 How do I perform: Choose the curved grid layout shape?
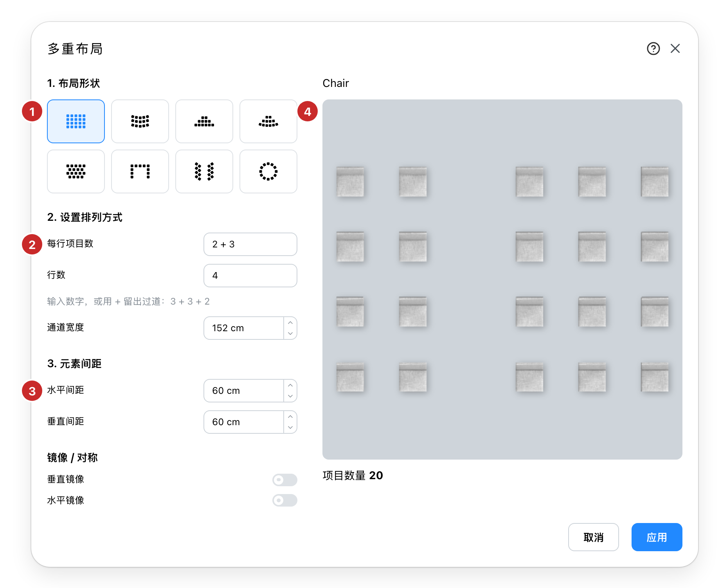tap(140, 121)
